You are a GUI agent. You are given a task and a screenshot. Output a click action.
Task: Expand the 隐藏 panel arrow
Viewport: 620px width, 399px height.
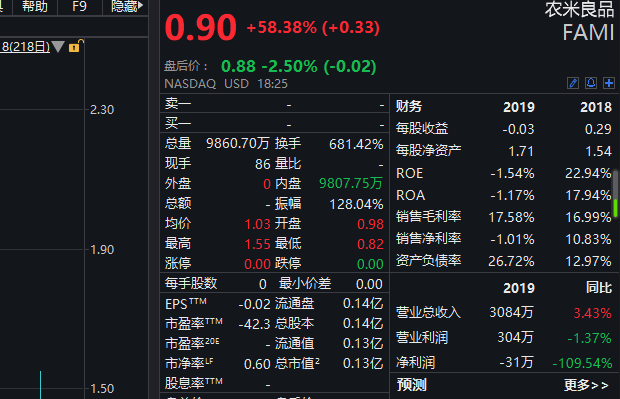tap(140, 6)
